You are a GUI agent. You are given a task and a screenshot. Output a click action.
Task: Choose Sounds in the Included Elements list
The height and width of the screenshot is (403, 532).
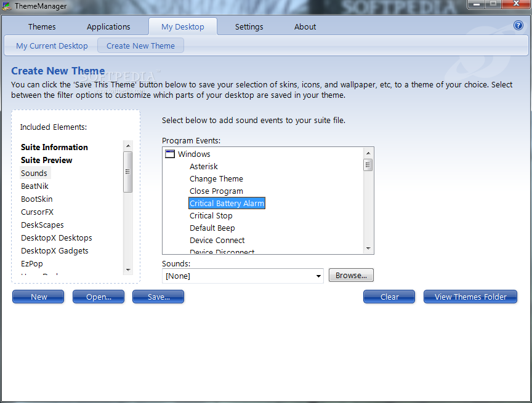(34, 173)
